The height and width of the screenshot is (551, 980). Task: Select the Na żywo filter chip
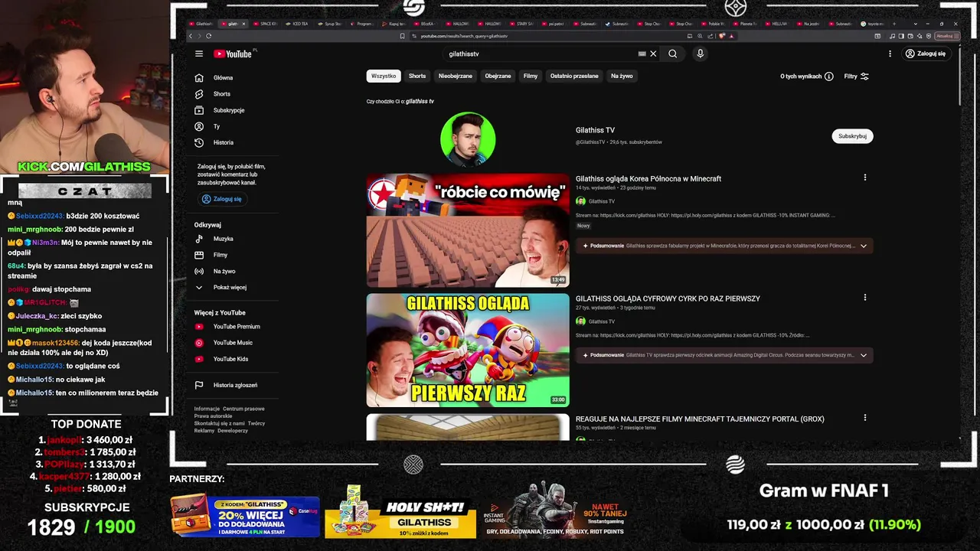point(622,76)
